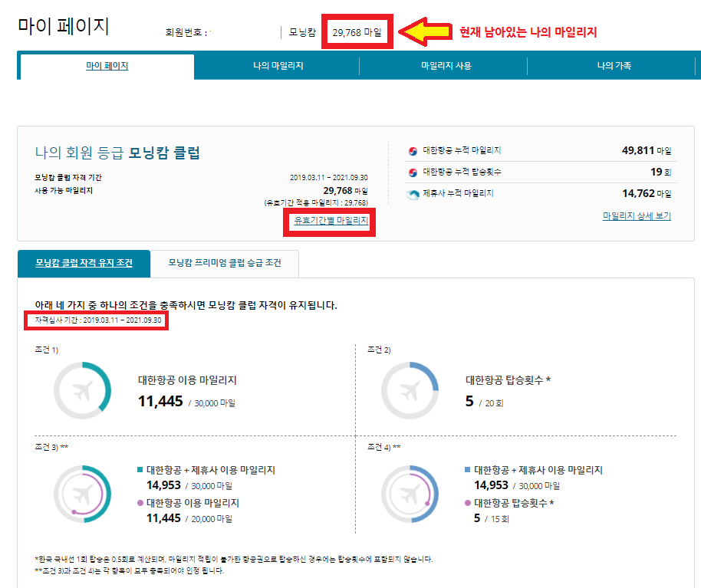Image resolution: width=701 pixels, height=588 pixels.
Task: Click the 19 회 boarding count value
Action: (661, 172)
